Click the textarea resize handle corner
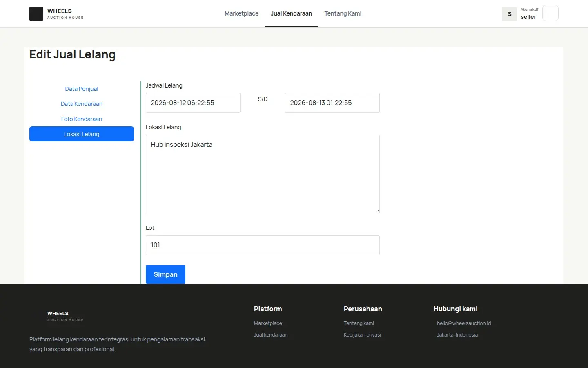The height and width of the screenshot is (368, 588). coord(377,211)
